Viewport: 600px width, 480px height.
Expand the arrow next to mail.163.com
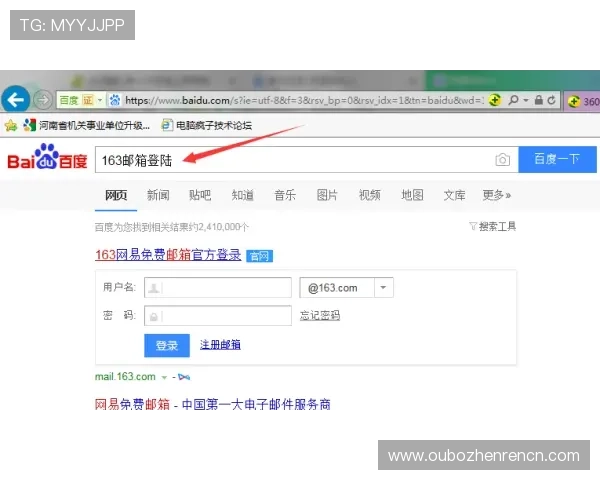165,377
